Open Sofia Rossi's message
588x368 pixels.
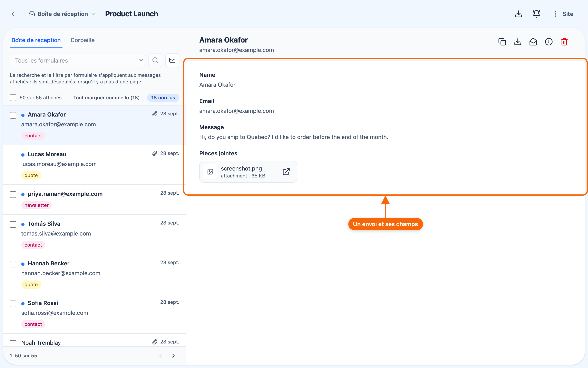[x=95, y=314]
